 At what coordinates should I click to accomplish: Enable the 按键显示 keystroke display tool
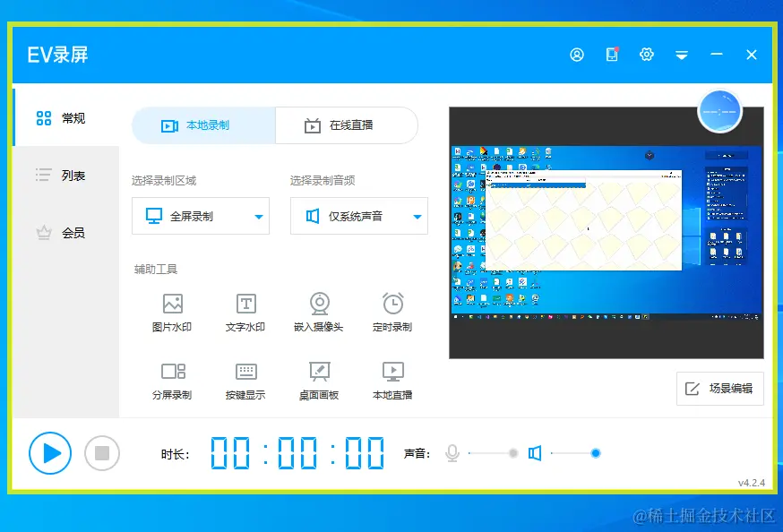[x=245, y=379]
